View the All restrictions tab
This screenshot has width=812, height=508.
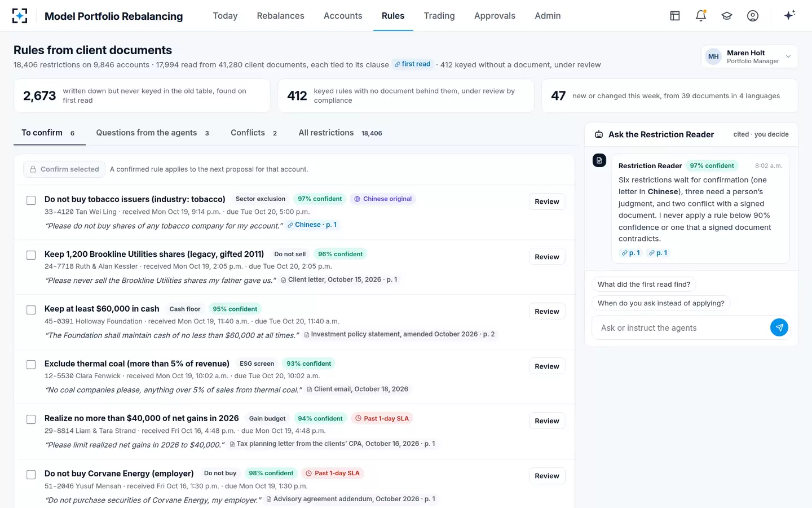[340, 133]
